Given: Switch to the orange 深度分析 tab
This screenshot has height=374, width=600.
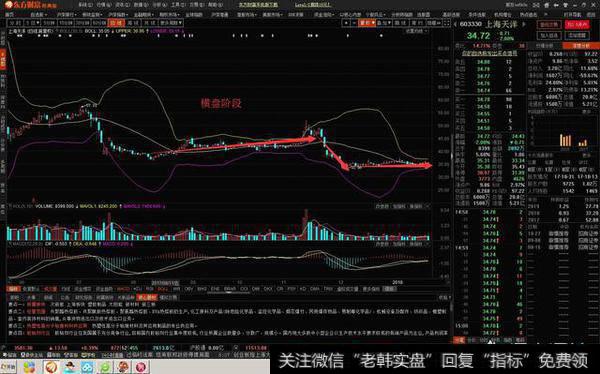Looking at the screenshot, I should [580, 46].
